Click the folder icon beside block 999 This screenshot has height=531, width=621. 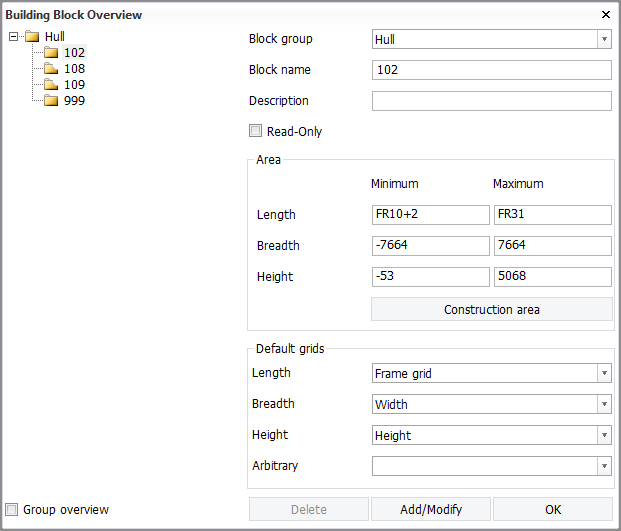point(51,101)
